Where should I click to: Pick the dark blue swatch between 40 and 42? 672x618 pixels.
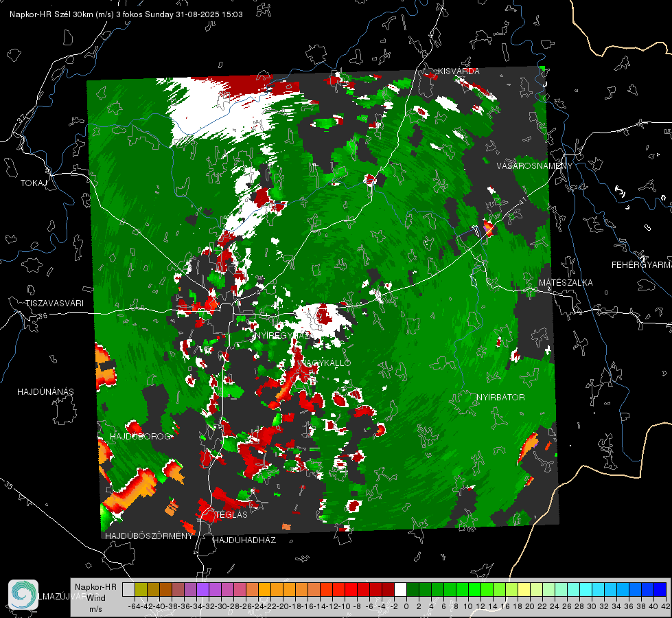pyautogui.click(x=660, y=590)
